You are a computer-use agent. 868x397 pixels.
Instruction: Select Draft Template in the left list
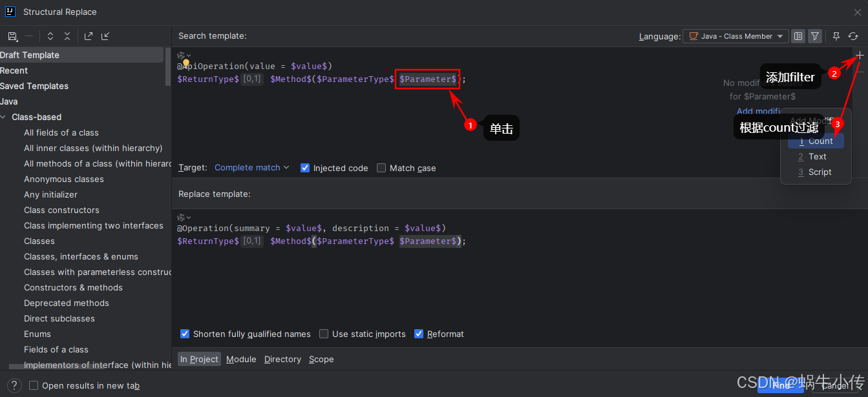(81, 55)
